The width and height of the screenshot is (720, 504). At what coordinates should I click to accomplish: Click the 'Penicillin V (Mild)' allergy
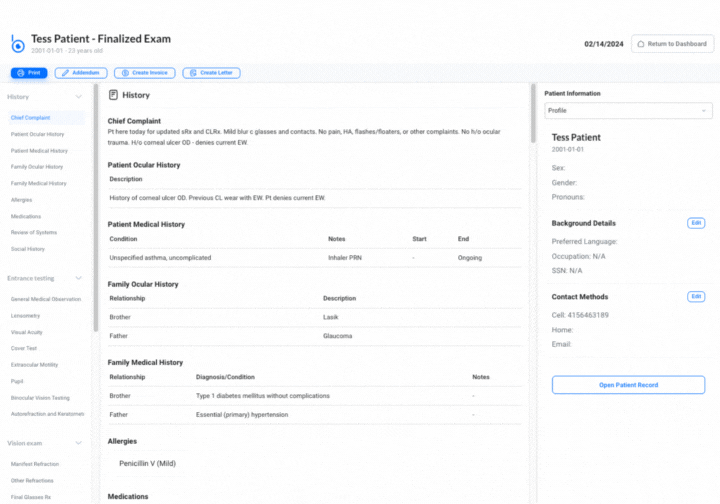(x=147, y=463)
